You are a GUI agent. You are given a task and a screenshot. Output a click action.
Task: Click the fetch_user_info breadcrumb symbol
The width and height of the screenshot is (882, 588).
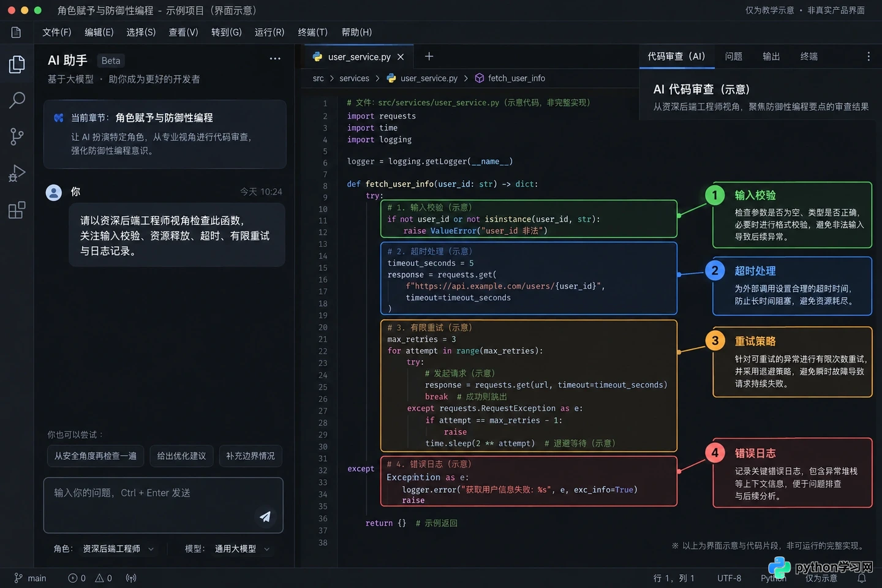(510, 78)
